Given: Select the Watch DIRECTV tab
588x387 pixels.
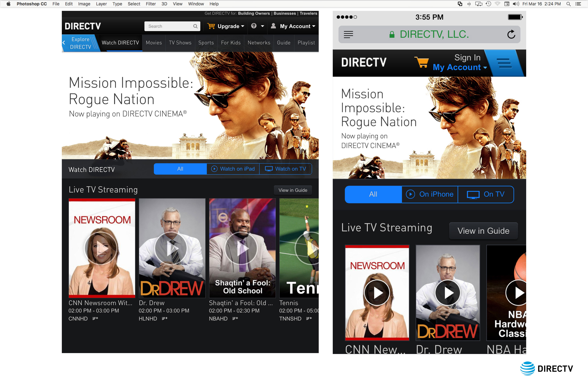Looking at the screenshot, I should (x=120, y=43).
